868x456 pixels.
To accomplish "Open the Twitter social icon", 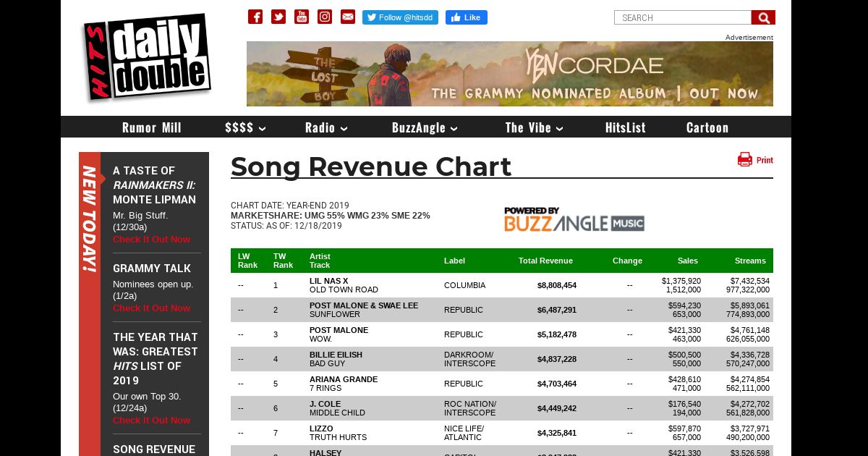I will [278, 17].
